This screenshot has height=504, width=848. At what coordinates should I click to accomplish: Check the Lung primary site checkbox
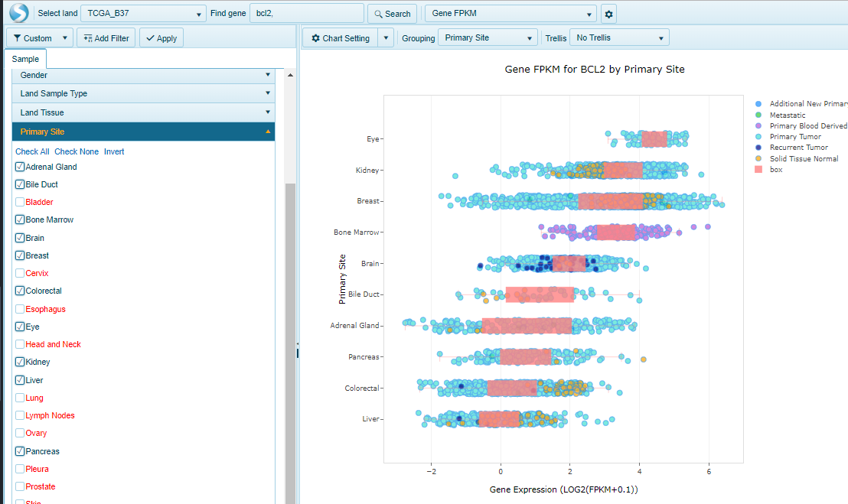click(x=20, y=398)
